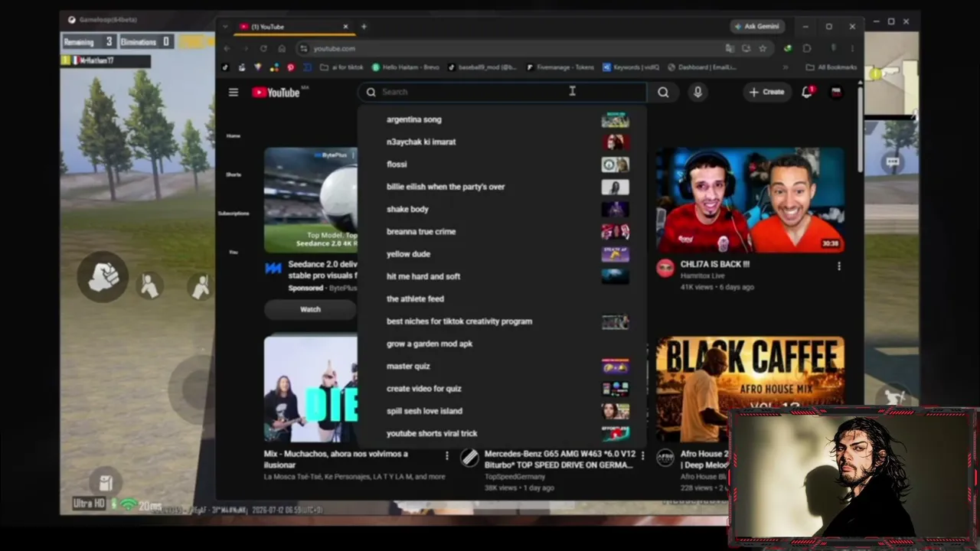The width and height of the screenshot is (980, 551).
Task: Open the 'ai for tiktok' bookmarks folder
Action: [x=341, y=67]
